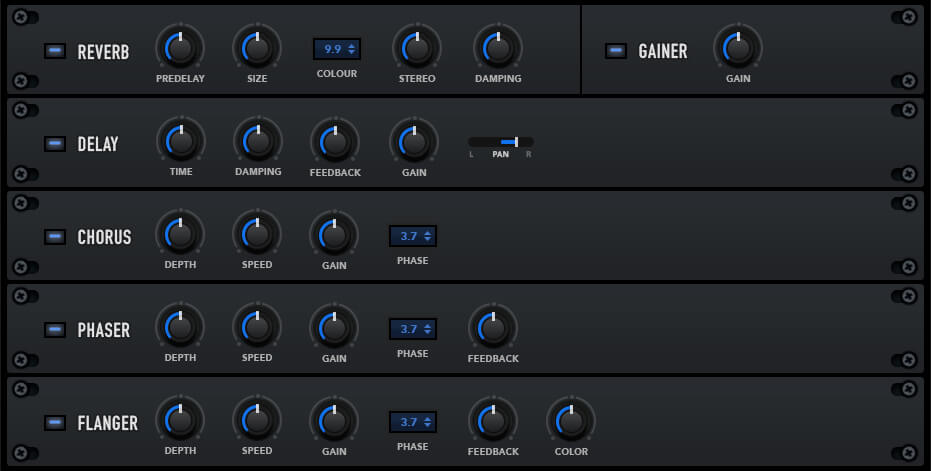The width and height of the screenshot is (931, 471).
Task: Click the Reverb Stereo knob
Action: tap(417, 48)
